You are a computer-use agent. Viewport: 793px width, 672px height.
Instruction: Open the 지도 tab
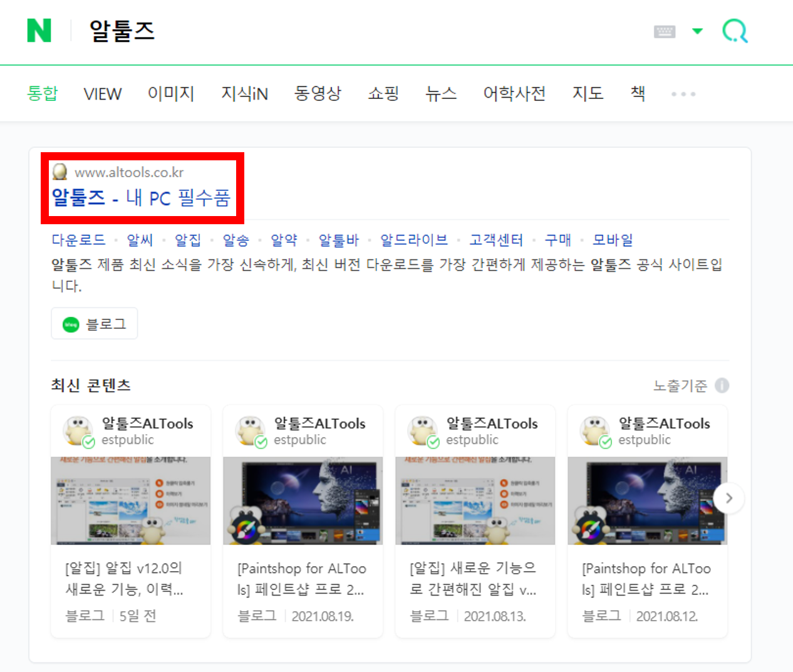coord(588,93)
